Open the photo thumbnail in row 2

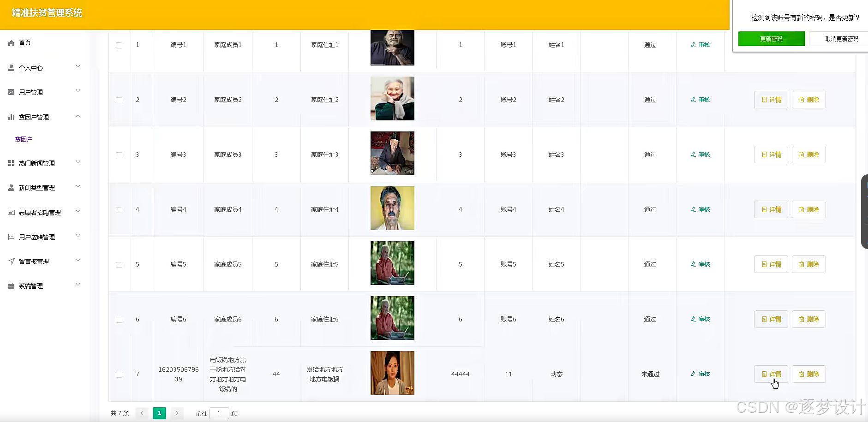pyautogui.click(x=392, y=98)
